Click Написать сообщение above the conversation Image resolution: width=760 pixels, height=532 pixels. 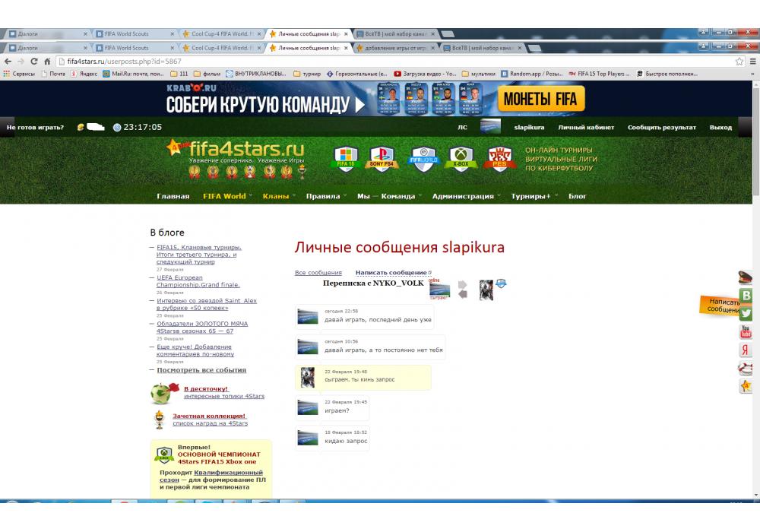pyautogui.click(x=393, y=273)
